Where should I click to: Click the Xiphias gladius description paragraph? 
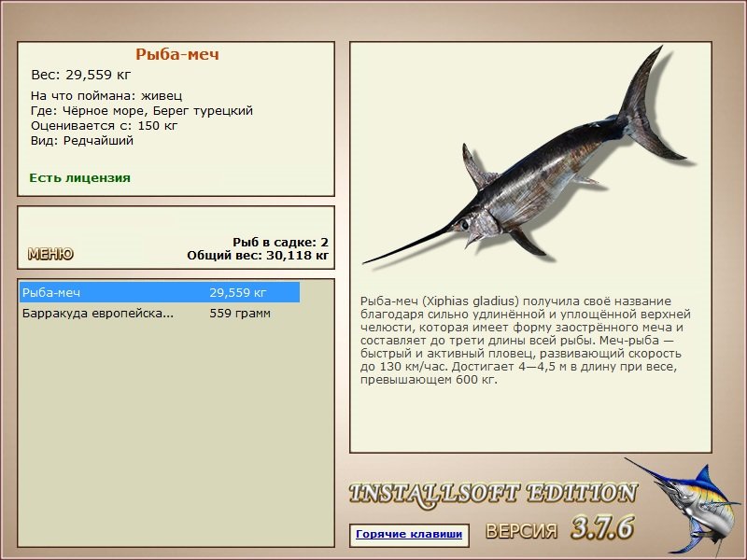(x=526, y=341)
